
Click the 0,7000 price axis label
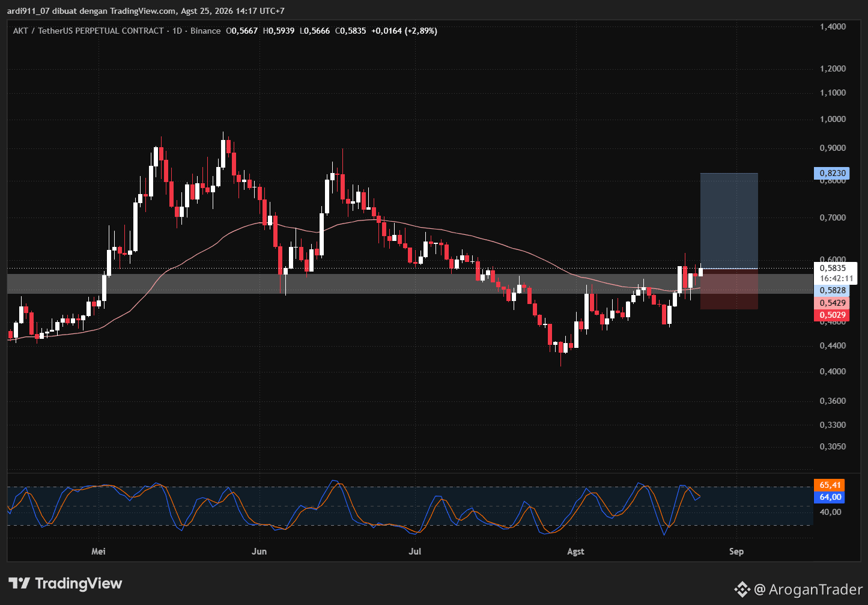(x=833, y=217)
